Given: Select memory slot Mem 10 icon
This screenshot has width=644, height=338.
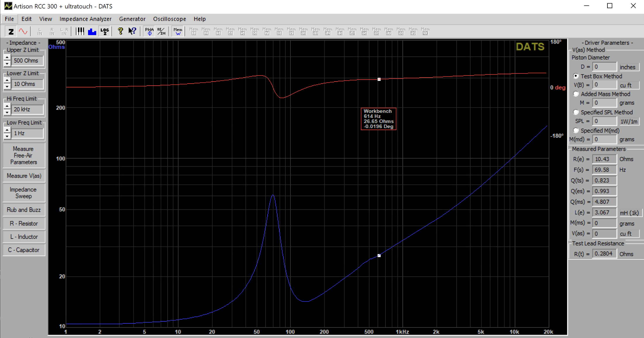Looking at the screenshot, I should coord(303,31).
